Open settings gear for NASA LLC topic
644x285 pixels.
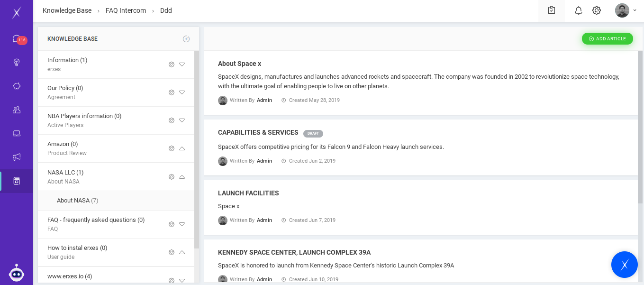[172, 177]
